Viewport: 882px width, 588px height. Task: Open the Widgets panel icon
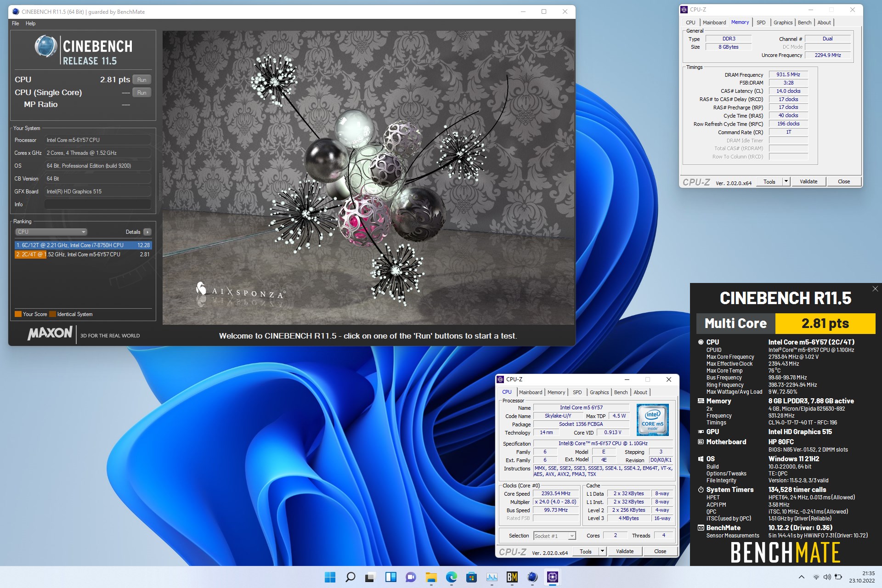coord(390,577)
